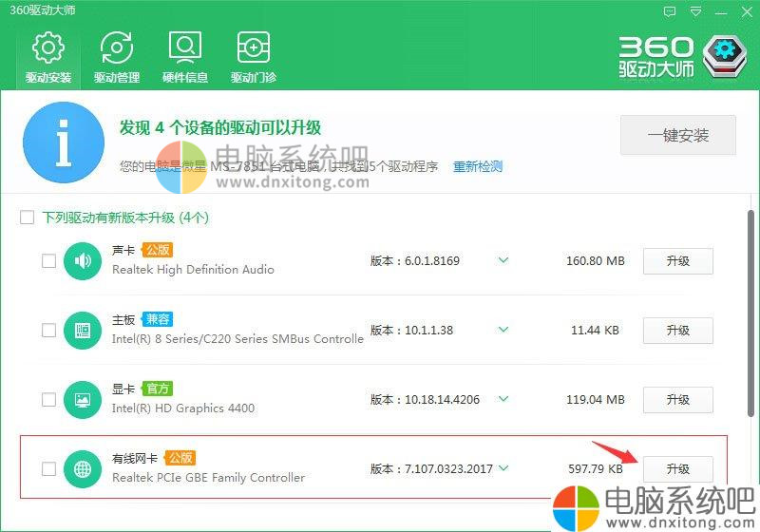760x532 pixels.
Task: Click 升级 for the 声卡 driver
Action: tap(678, 261)
